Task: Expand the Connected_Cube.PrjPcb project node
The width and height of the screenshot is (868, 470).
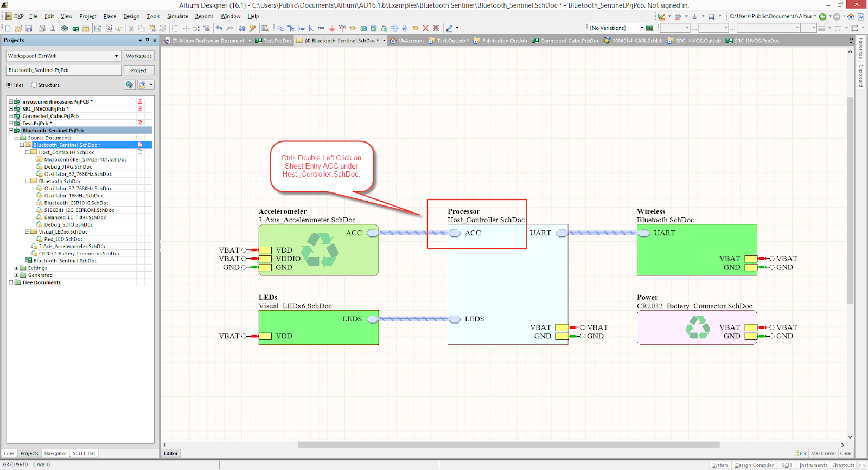Action: click(11, 116)
